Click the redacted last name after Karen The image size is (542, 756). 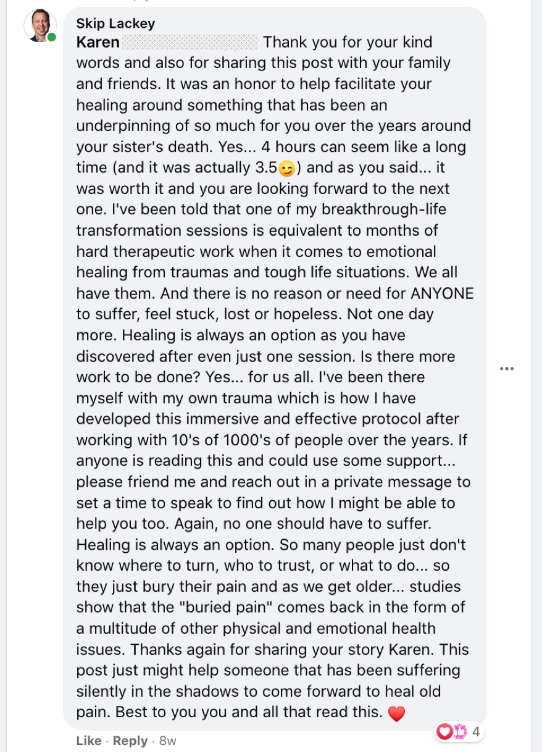[190, 42]
